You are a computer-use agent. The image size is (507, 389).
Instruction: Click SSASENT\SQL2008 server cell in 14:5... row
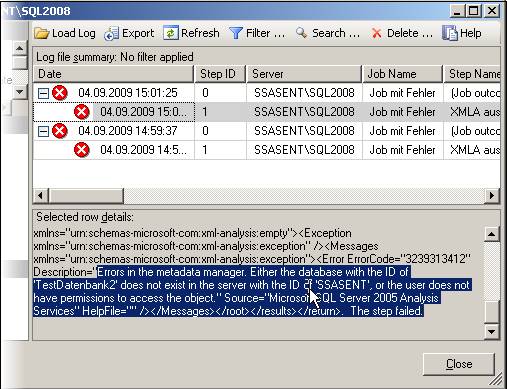click(x=304, y=150)
